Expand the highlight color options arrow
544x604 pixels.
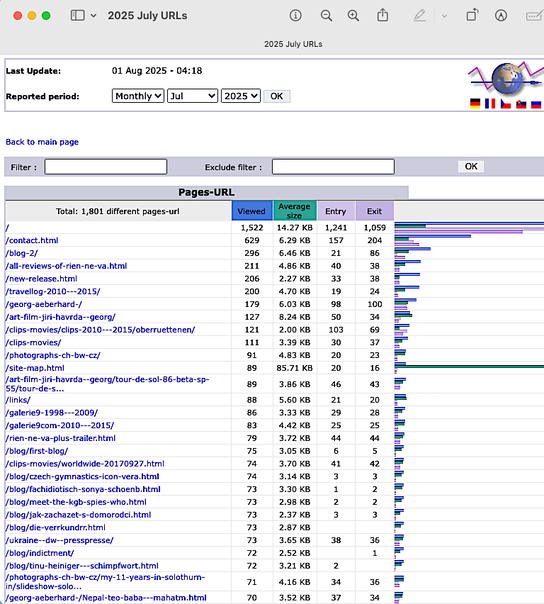[x=444, y=16]
